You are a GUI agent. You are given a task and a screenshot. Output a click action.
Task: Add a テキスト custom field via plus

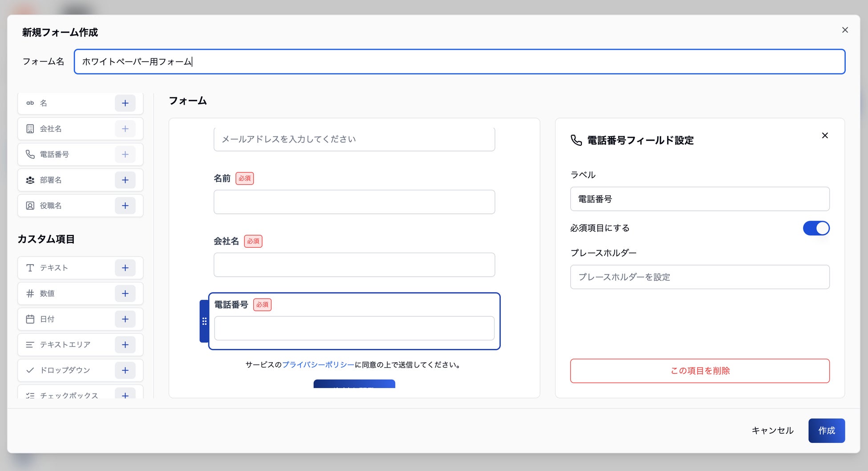coord(125,268)
